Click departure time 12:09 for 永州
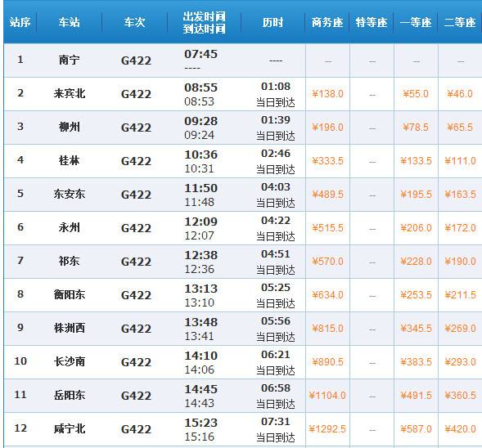 point(200,222)
